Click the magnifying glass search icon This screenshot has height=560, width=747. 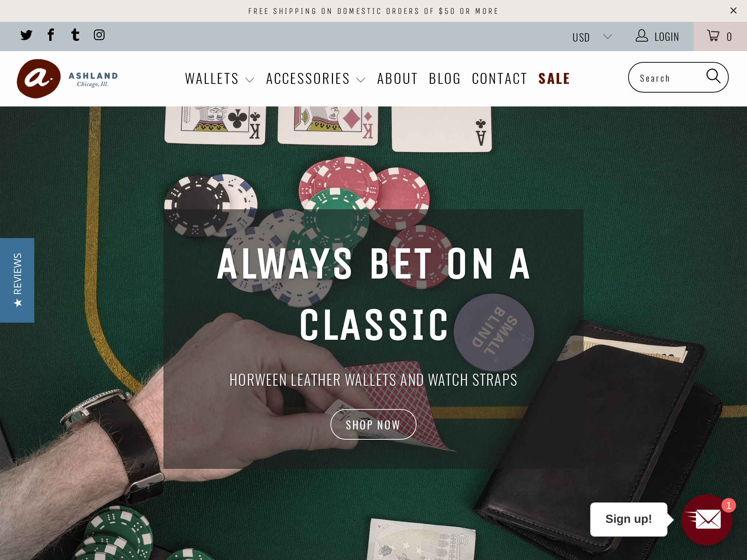click(713, 76)
